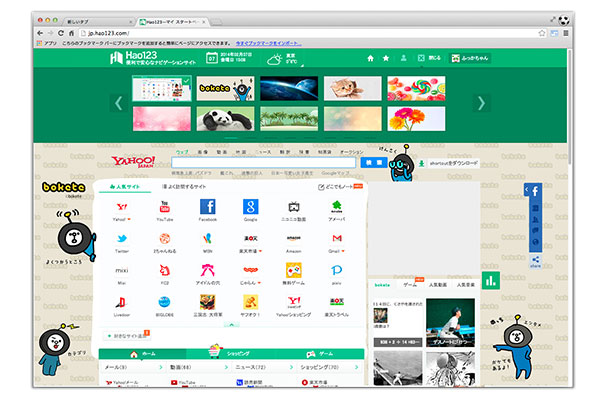This screenshot has height=400, width=600.
Task: Open the FC2 unicorn icon
Action: 165,270
